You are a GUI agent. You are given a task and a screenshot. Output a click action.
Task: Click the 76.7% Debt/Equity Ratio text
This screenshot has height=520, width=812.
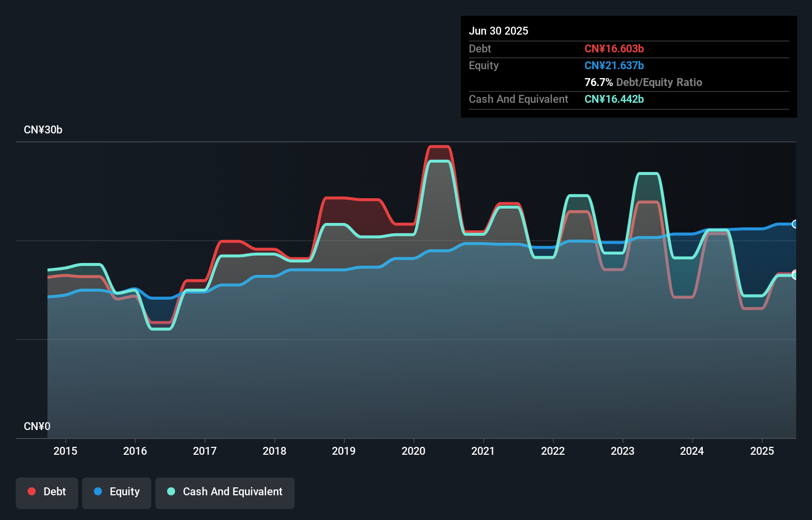coord(643,83)
